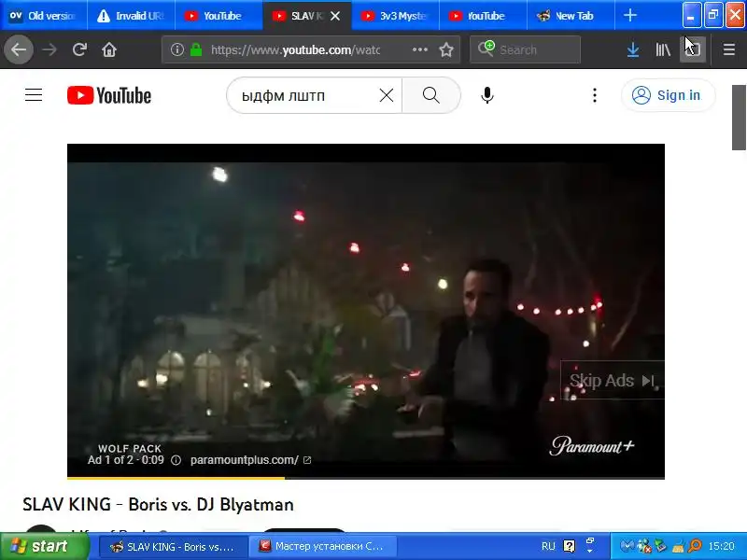Click the Sign in button
This screenshot has width=747, height=560.
[668, 95]
